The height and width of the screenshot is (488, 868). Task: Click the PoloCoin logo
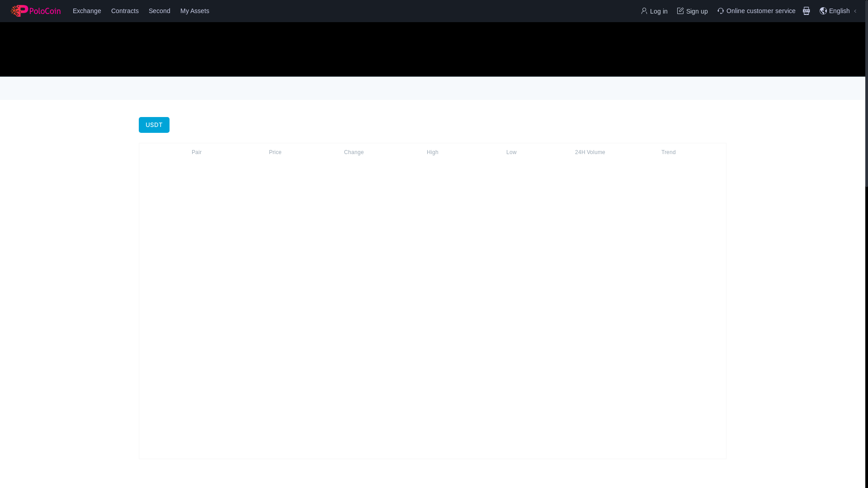[x=36, y=11]
